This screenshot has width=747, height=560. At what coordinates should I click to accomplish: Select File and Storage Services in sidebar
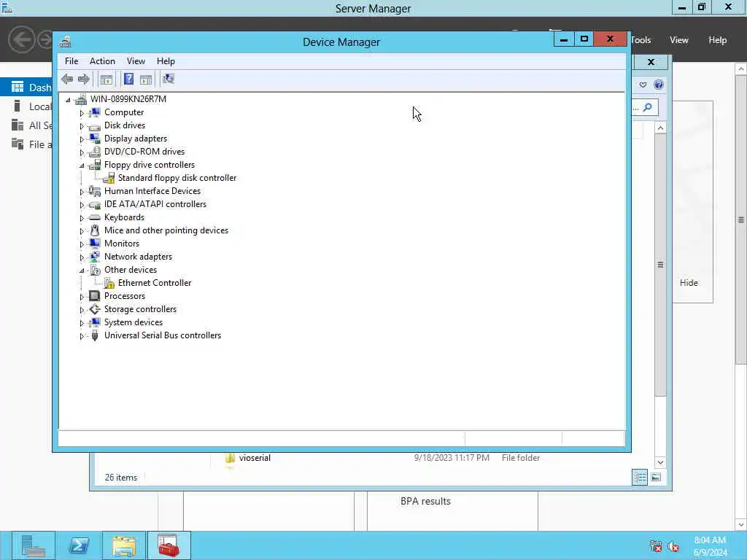pos(27,144)
